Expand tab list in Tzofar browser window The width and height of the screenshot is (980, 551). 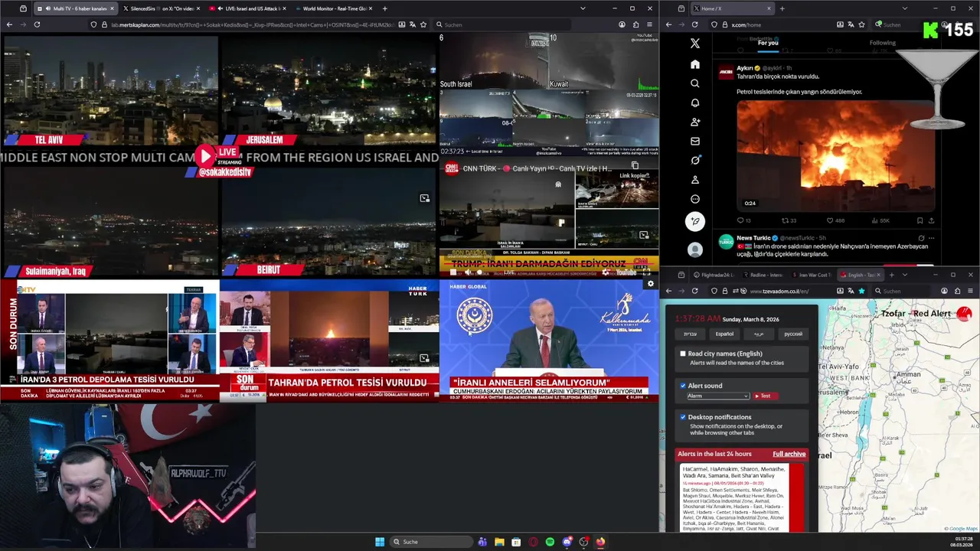click(x=904, y=275)
